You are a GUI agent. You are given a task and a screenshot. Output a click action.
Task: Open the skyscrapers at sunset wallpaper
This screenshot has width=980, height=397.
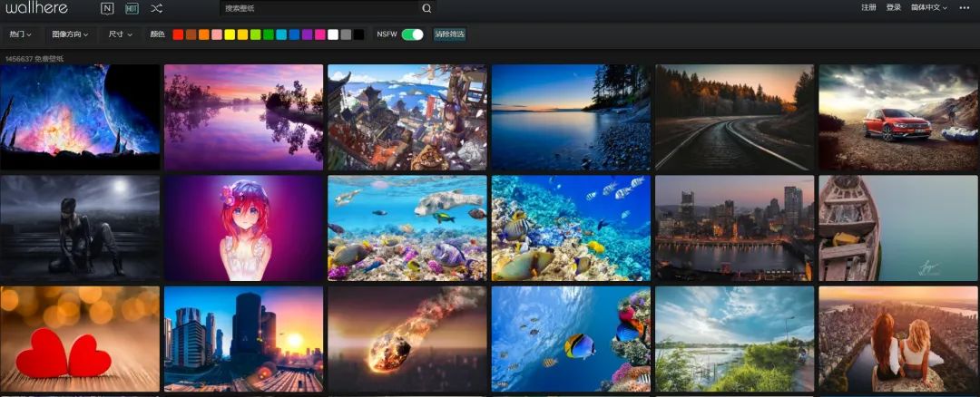244,339
